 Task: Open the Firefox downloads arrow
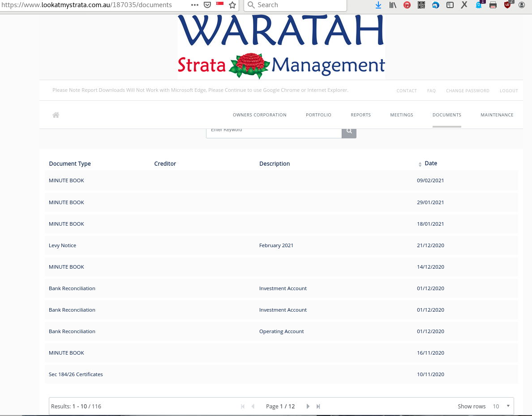click(378, 5)
